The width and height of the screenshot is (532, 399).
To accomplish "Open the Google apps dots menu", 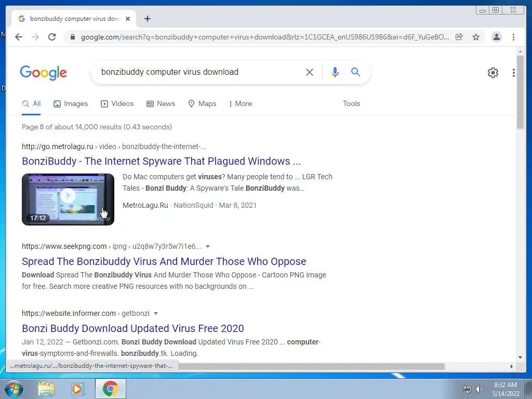I will 514,73.
